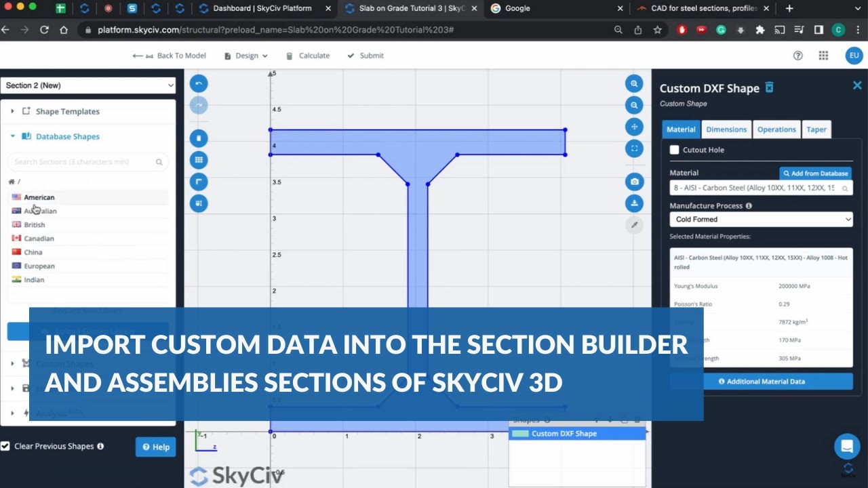Select the pencil edit tool

pos(634,225)
